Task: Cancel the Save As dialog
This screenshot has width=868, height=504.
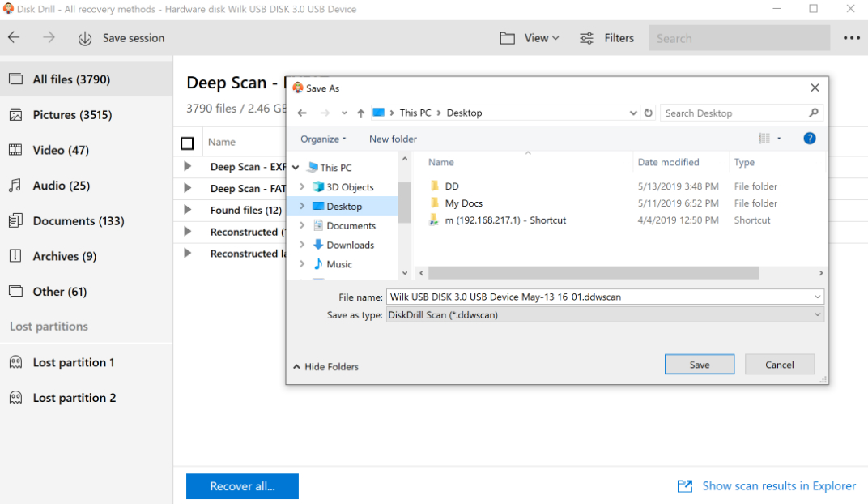Action: 780,365
